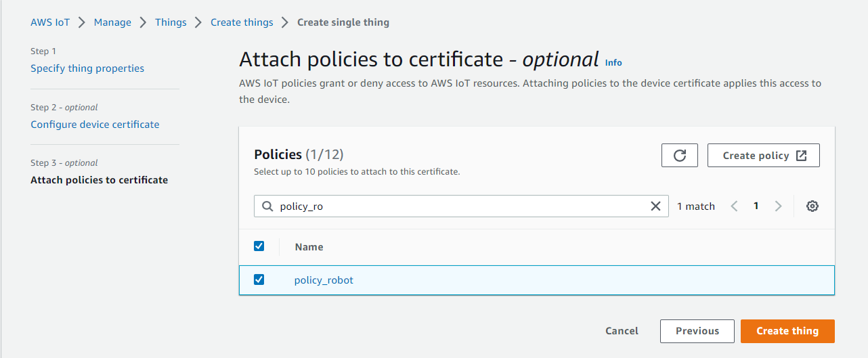This screenshot has width=868, height=358.
Task: Focus the policy search input field
Action: pos(461,206)
